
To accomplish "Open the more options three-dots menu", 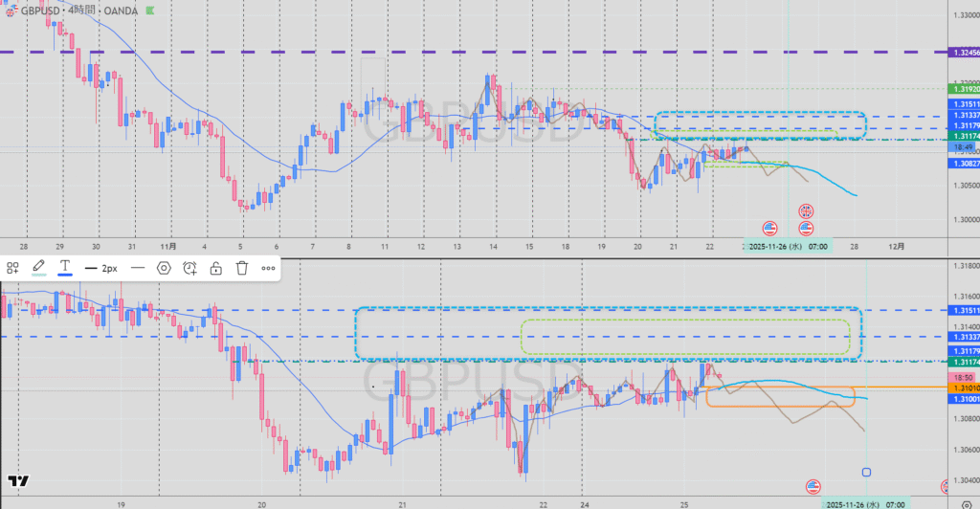I will (x=268, y=268).
